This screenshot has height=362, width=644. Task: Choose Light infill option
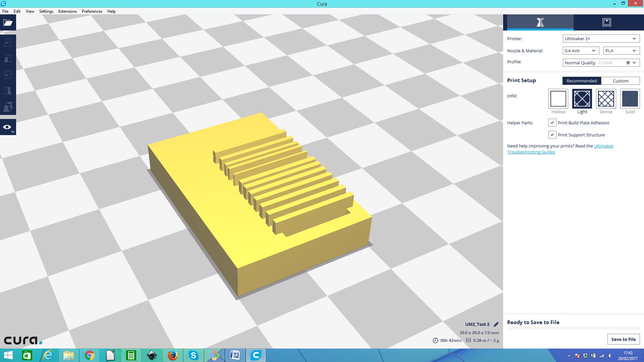[582, 99]
